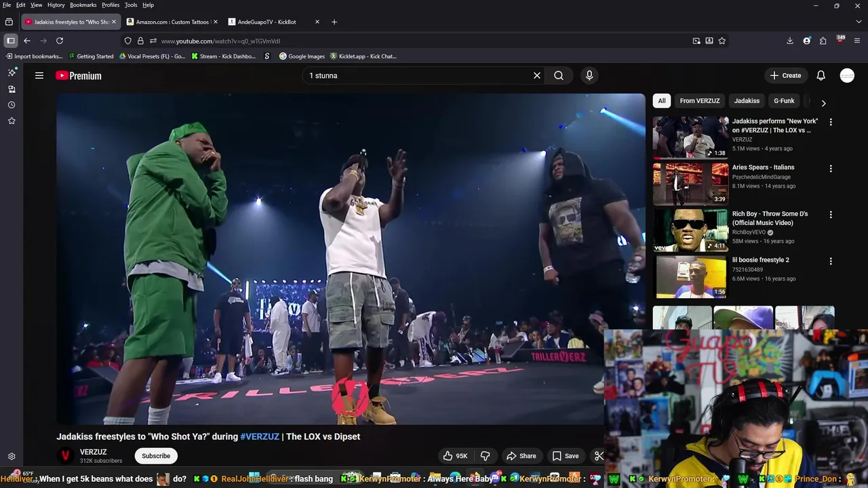Viewport: 868px width, 488px height.
Task: Start voice search with microphone
Action: [589, 76]
